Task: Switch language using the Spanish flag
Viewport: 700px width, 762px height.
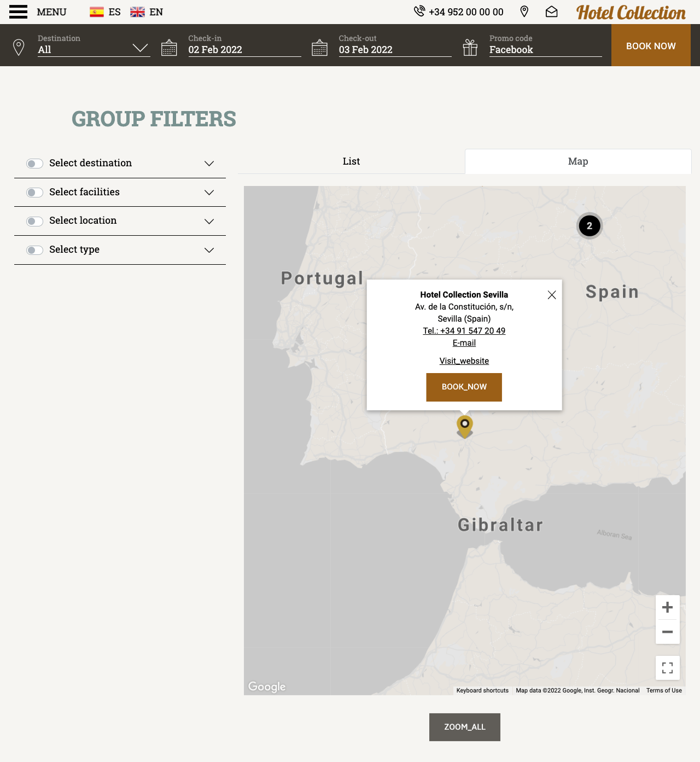Action: tap(97, 12)
